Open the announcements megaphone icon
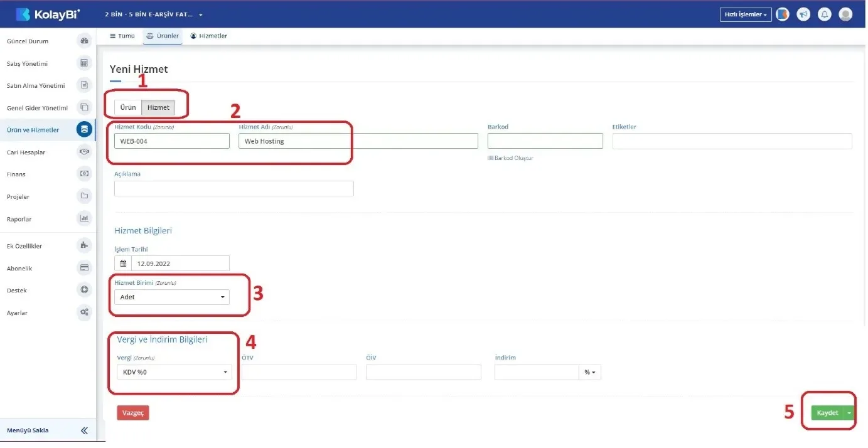The image size is (868, 448). pyautogui.click(x=803, y=14)
